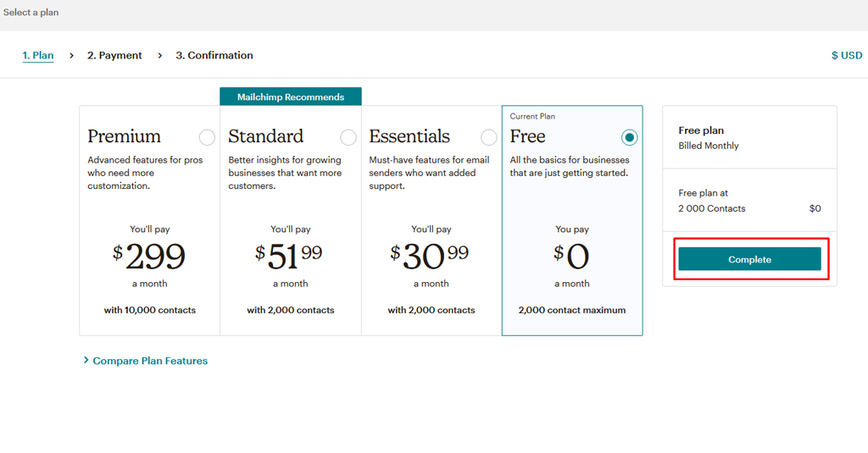Click the arrow between Plan and Payment
The width and height of the screenshot is (868, 453).
71,56
